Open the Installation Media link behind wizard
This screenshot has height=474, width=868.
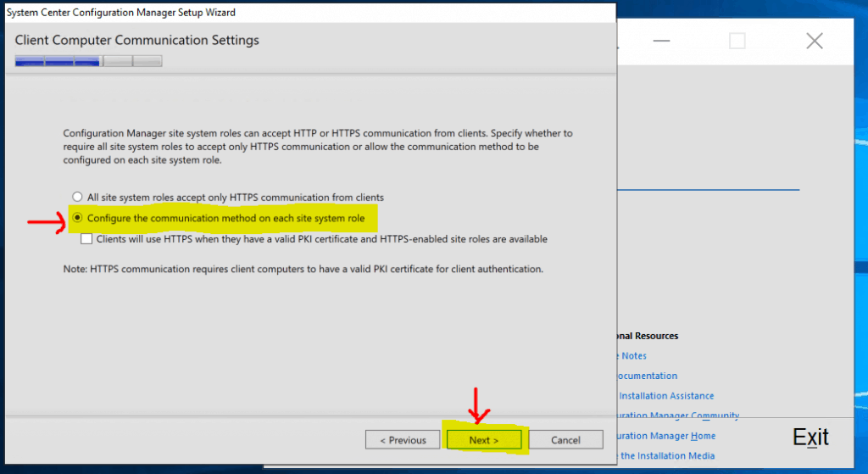(666, 455)
